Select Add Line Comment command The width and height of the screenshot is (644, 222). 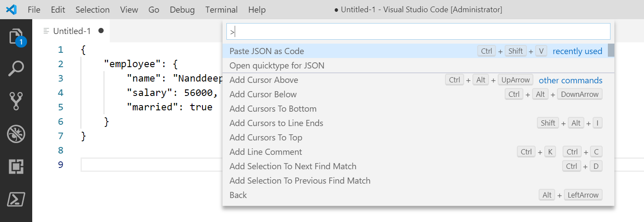pyautogui.click(x=266, y=152)
